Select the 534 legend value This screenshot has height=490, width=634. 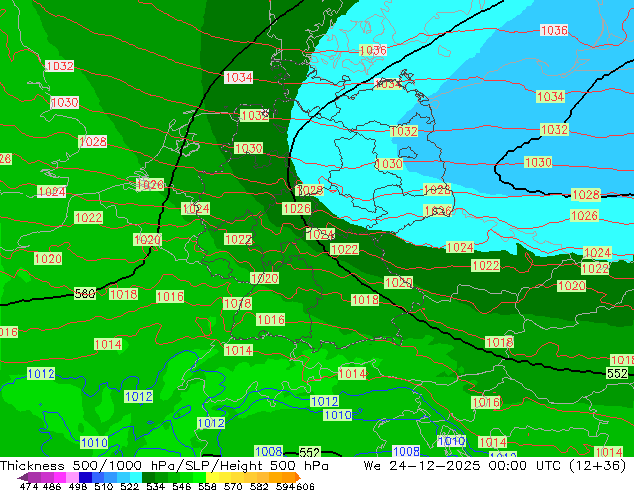(x=156, y=486)
